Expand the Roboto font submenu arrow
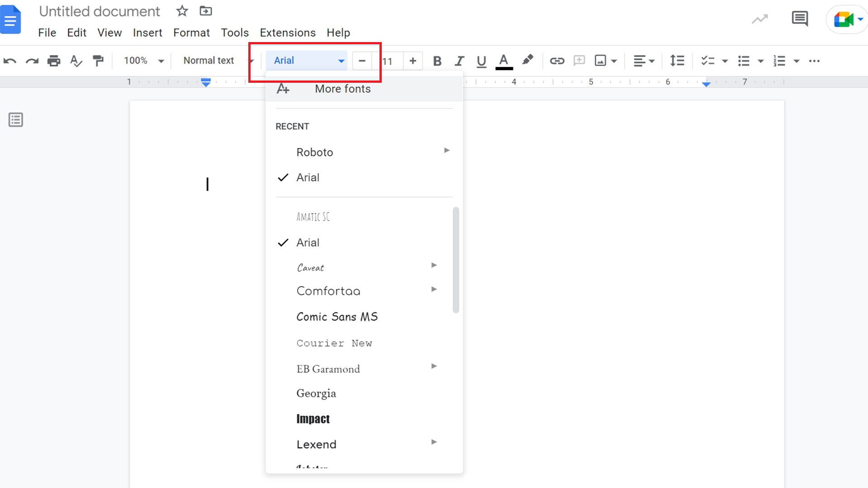 point(446,151)
